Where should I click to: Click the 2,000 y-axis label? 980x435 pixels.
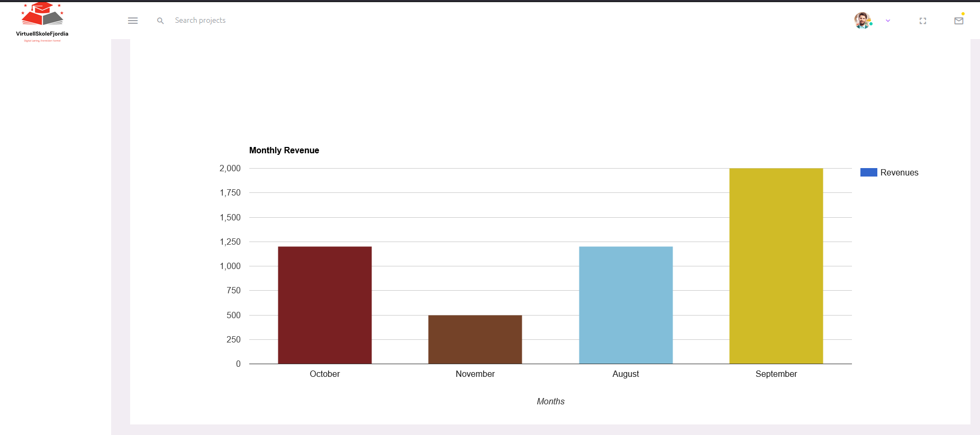coord(230,168)
